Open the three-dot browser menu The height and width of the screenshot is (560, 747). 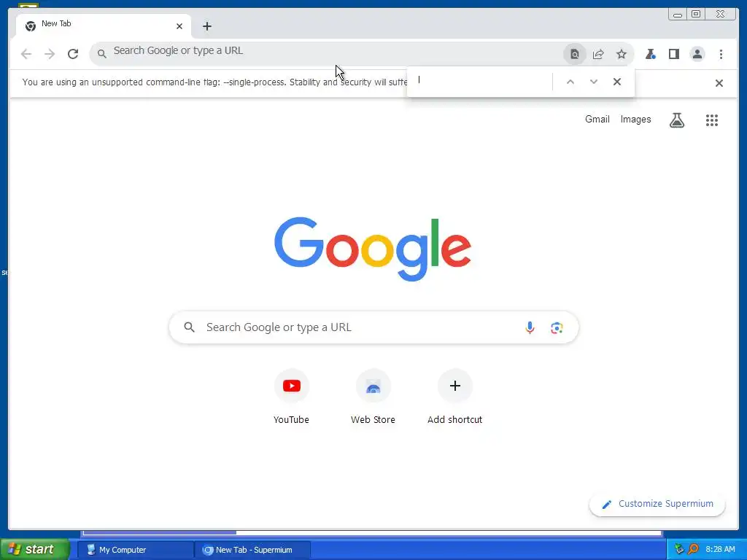pyautogui.click(x=721, y=54)
